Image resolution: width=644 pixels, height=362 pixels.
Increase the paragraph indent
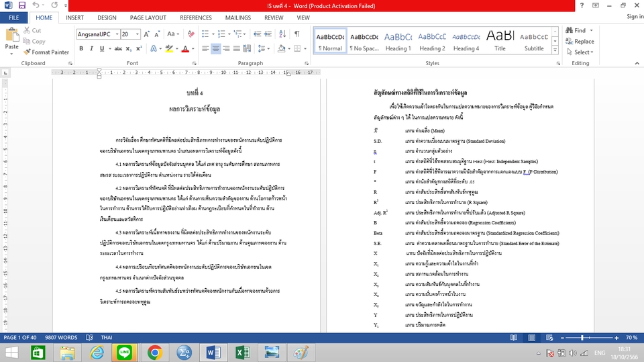268,34
